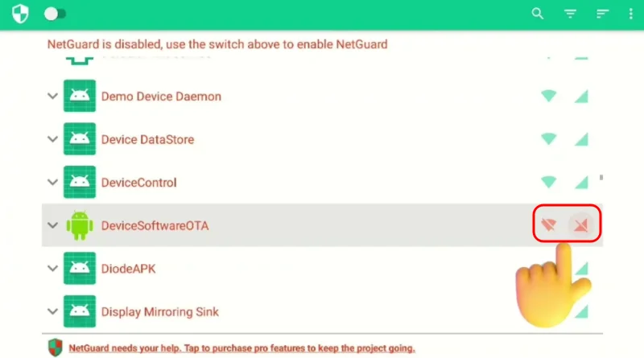Toggle Wi-Fi access for Device DataStore
The height and width of the screenshot is (358, 644).
pyautogui.click(x=549, y=139)
